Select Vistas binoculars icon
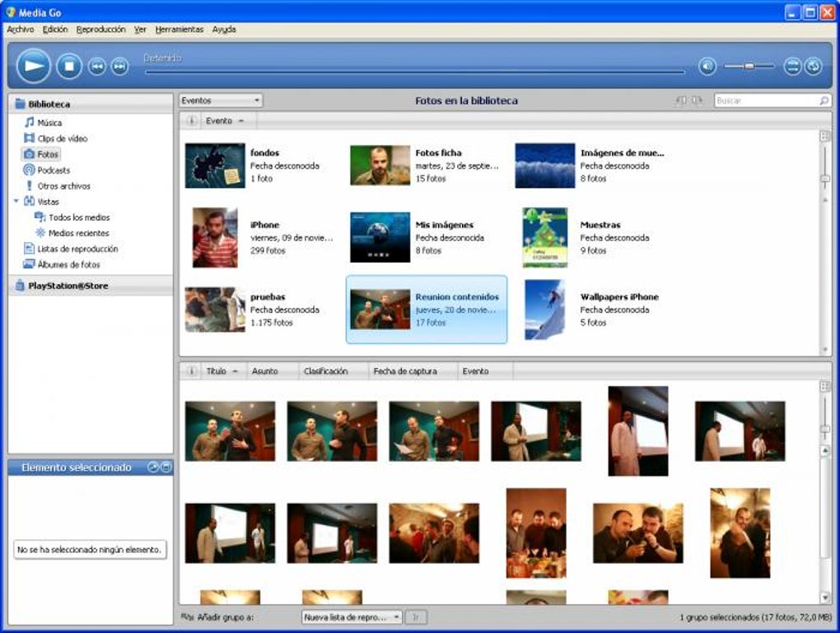 click(x=30, y=202)
